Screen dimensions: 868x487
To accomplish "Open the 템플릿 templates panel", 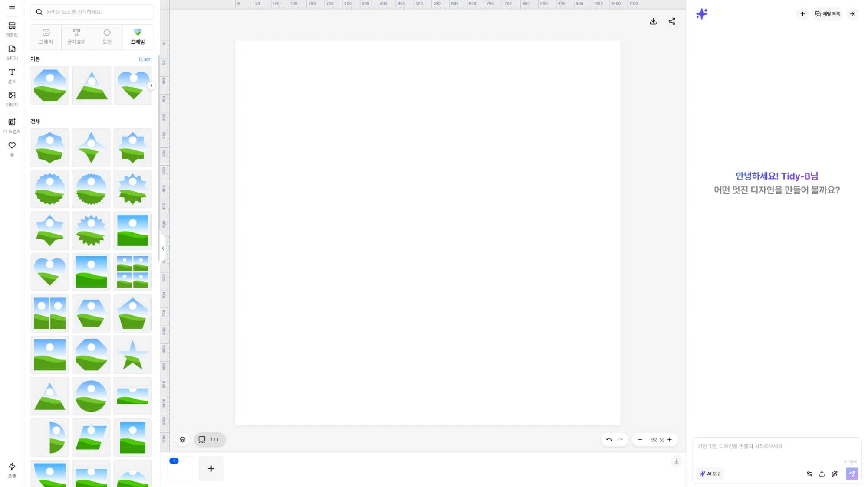I will tap(12, 29).
